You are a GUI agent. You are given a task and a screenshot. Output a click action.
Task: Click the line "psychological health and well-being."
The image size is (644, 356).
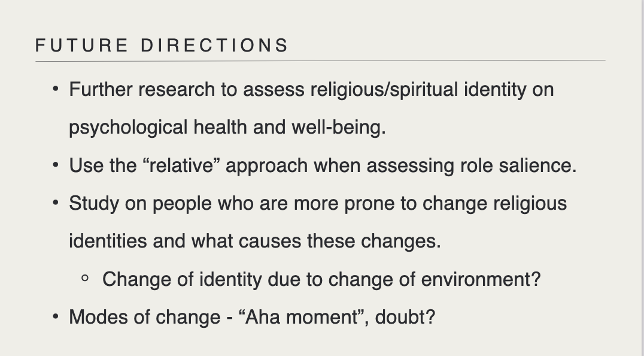227,128
